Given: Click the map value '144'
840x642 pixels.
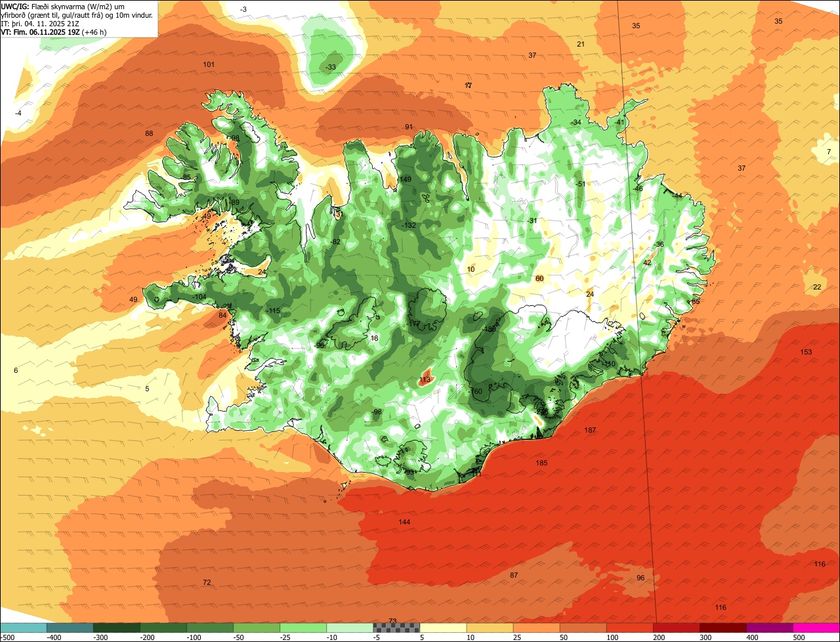Looking at the screenshot, I should click(404, 522).
